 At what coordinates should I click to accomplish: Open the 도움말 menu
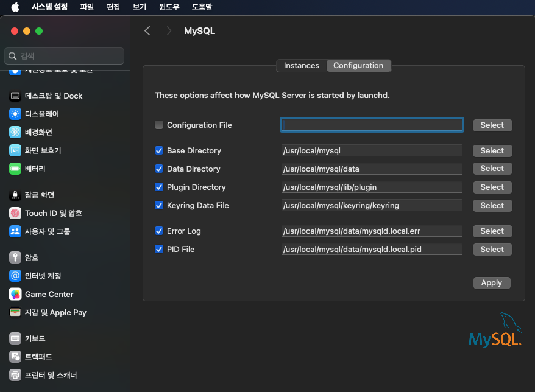202,7
